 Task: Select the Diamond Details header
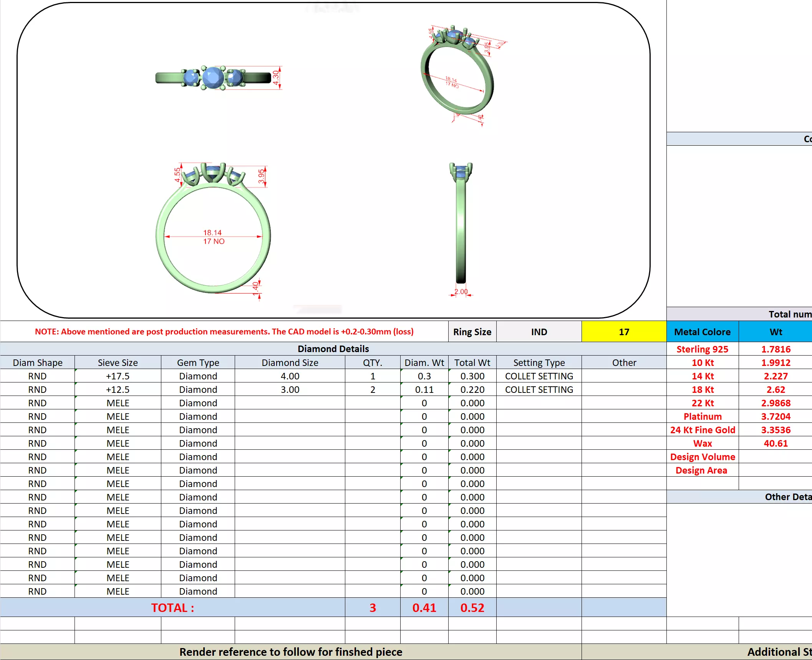(333, 349)
